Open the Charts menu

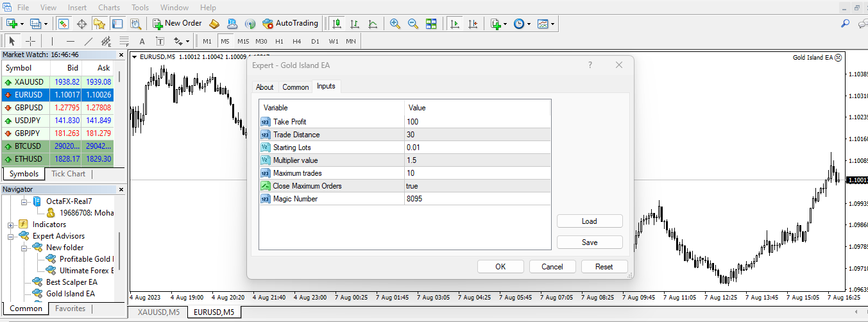109,8
